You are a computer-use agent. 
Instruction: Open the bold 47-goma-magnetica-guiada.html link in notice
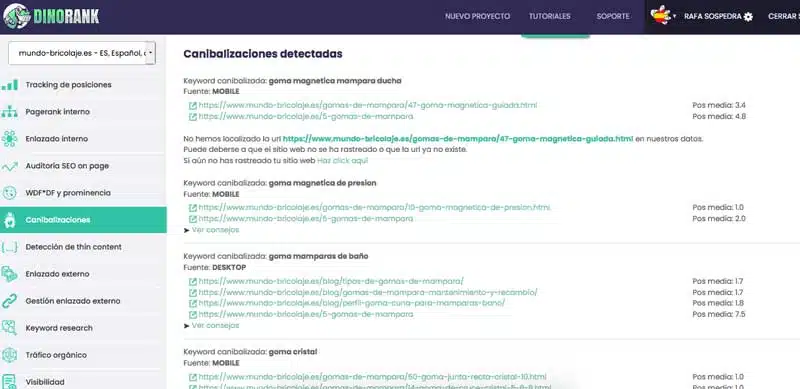(458, 139)
